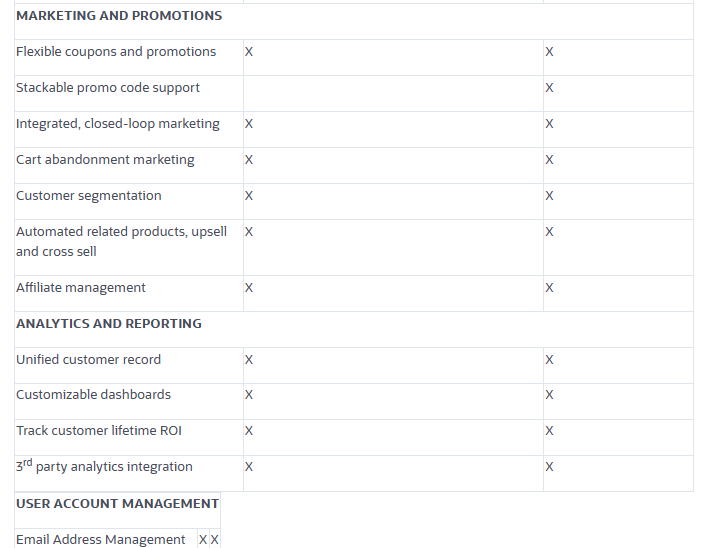Select the Customer segmentation row label
Screen dimensions: 705x548
point(89,196)
